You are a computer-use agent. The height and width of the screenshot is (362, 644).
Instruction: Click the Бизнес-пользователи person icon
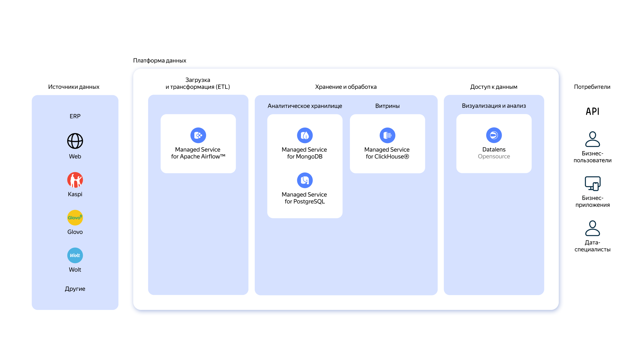pos(593,139)
